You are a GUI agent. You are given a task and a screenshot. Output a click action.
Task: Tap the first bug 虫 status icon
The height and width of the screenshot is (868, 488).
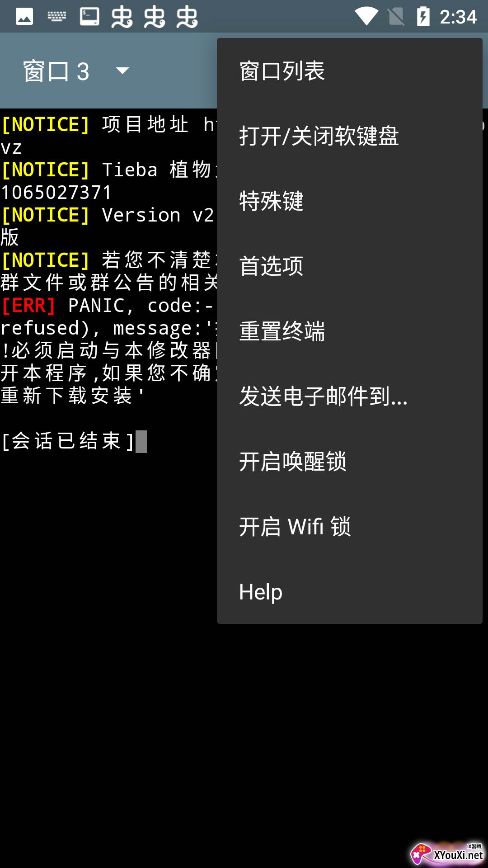[122, 17]
